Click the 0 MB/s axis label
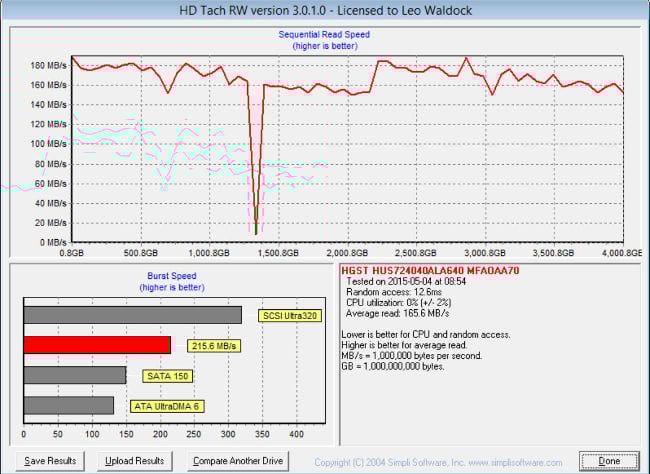Viewport: 650px width, 474px height. [53, 242]
